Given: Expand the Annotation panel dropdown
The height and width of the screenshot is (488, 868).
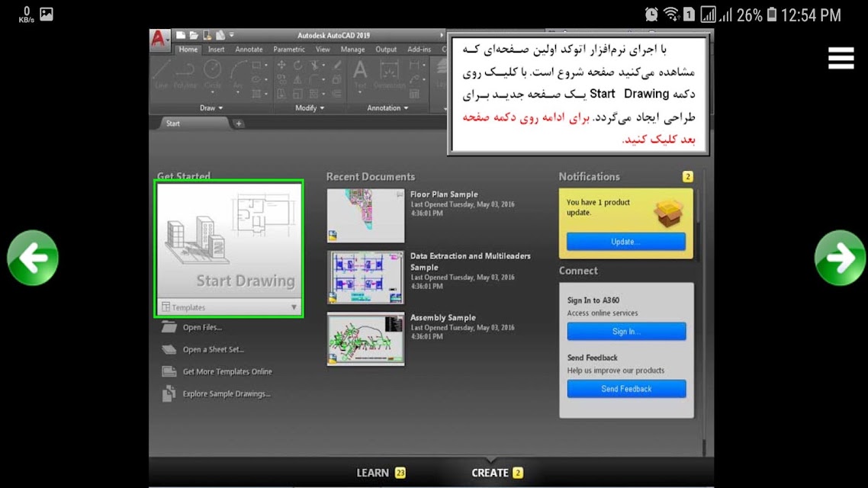Looking at the screenshot, I should pyautogui.click(x=387, y=108).
